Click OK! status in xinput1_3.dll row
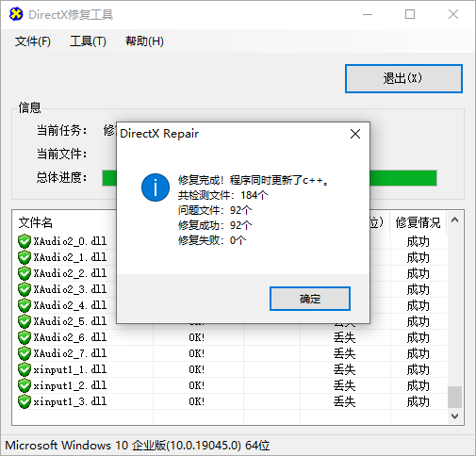The height and width of the screenshot is (456, 476). coord(197,401)
